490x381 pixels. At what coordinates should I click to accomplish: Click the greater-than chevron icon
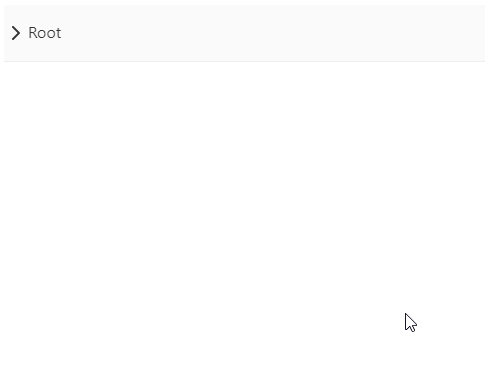(x=16, y=33)
